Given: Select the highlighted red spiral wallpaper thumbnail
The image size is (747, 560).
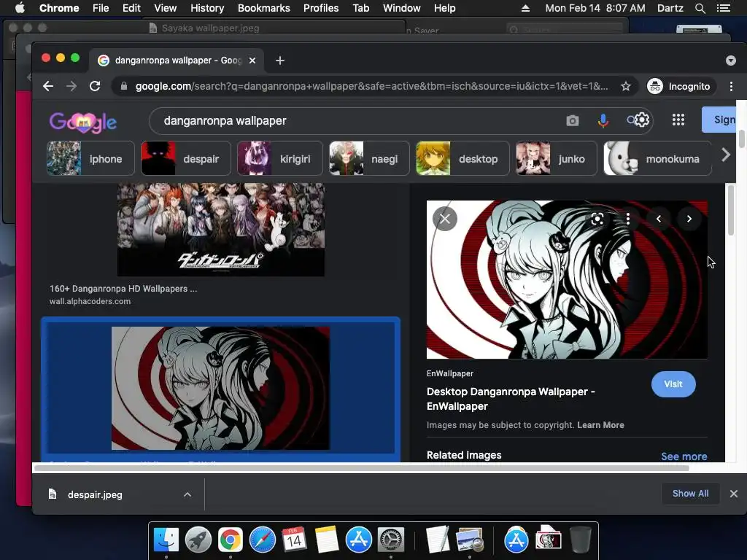Looking at the screenshot, I should 220,388.
